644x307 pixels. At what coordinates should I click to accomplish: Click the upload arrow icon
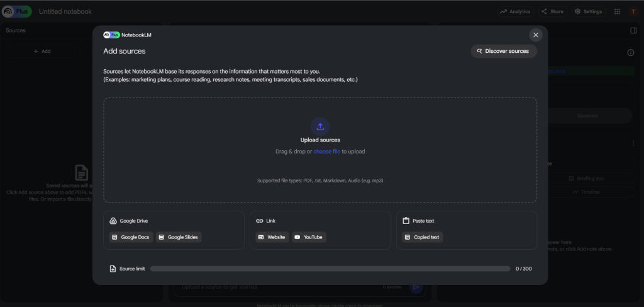320,126
